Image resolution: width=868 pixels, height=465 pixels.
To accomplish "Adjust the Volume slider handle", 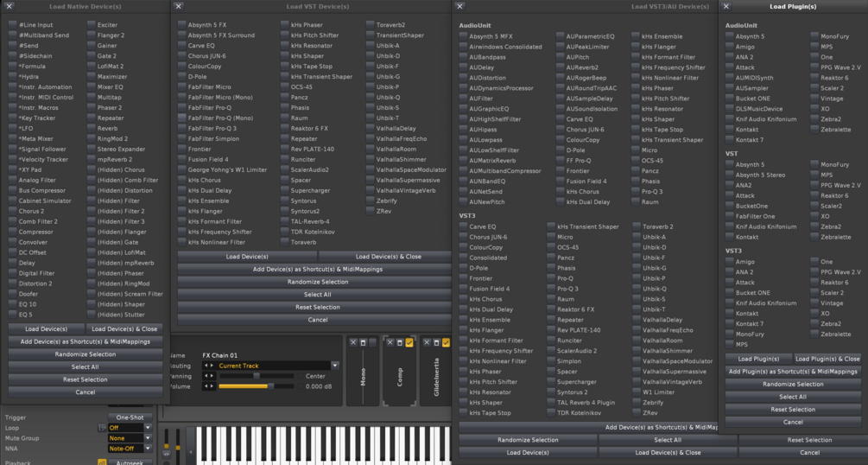I will (x=270, y=386).
